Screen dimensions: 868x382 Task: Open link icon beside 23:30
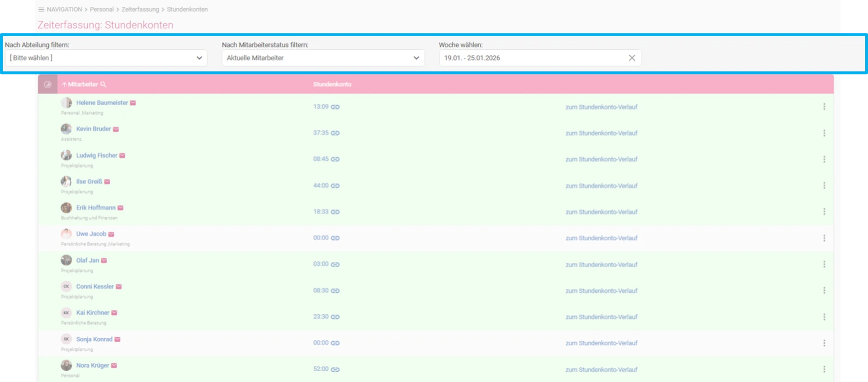click(335, 317)
